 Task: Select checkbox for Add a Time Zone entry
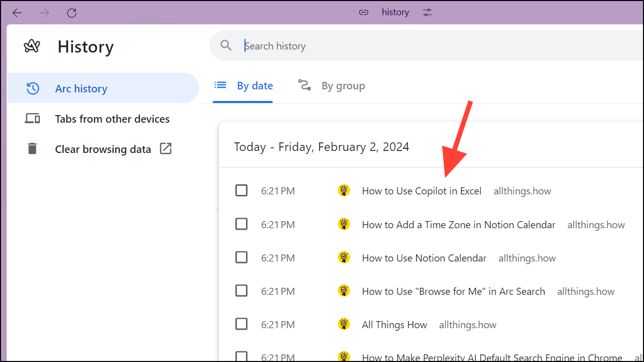[x=241, y=224]
